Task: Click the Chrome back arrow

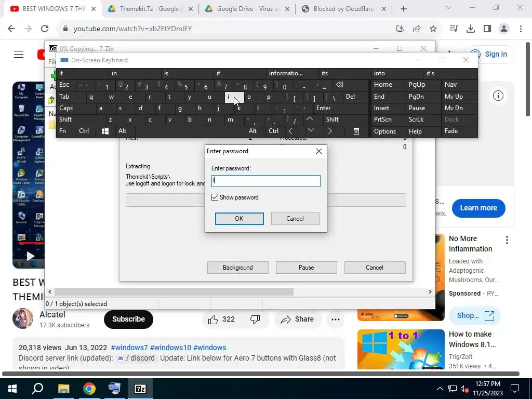Action: pyautogui.click(x=11, y=29)
